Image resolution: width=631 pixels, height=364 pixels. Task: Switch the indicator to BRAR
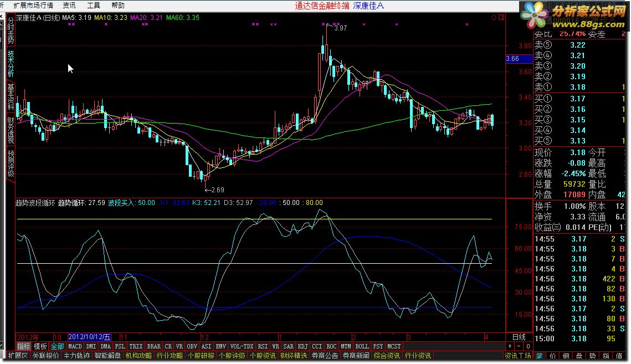[x=153, y=346]
